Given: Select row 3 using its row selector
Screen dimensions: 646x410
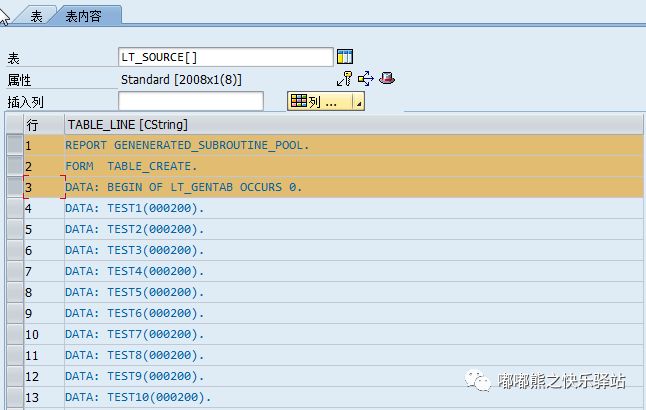Looking at the screenshot, I should click(x=15, y=187).
